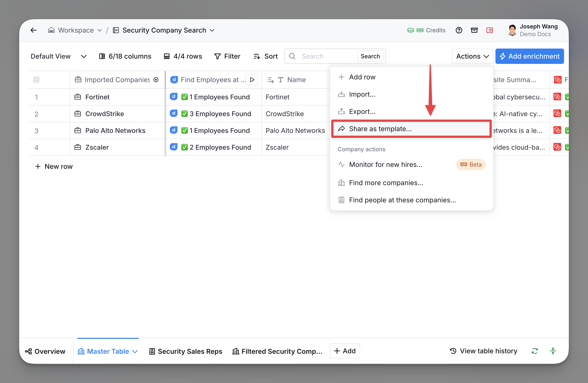Expand the Master Table tab chevron
This screenshot has height=383, width=588.
point(135,351)
